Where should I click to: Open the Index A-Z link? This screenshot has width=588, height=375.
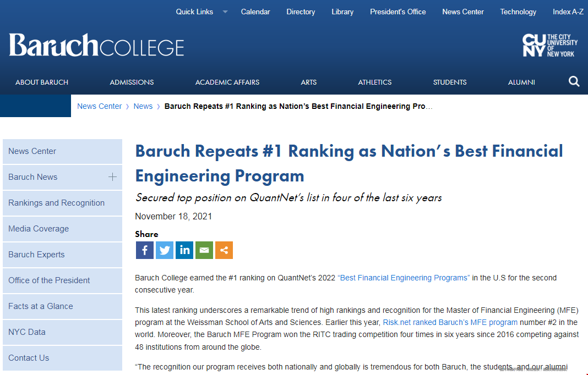[x=568, y=12]
